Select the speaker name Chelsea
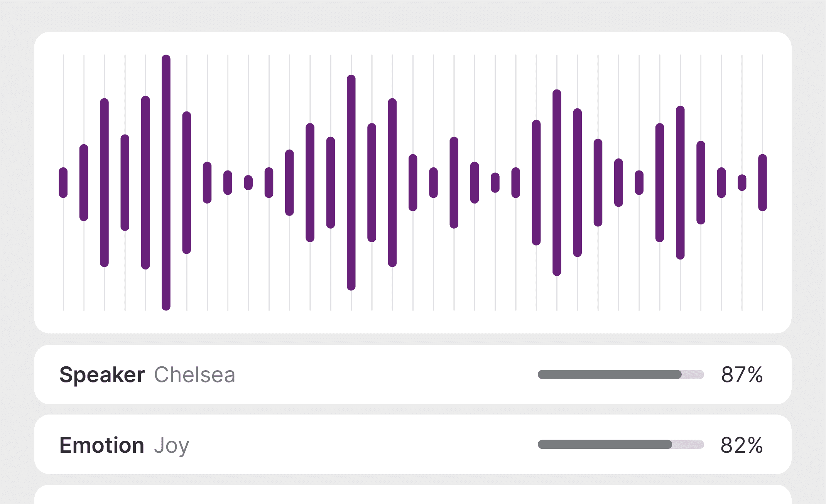 [x=194, y=375]
